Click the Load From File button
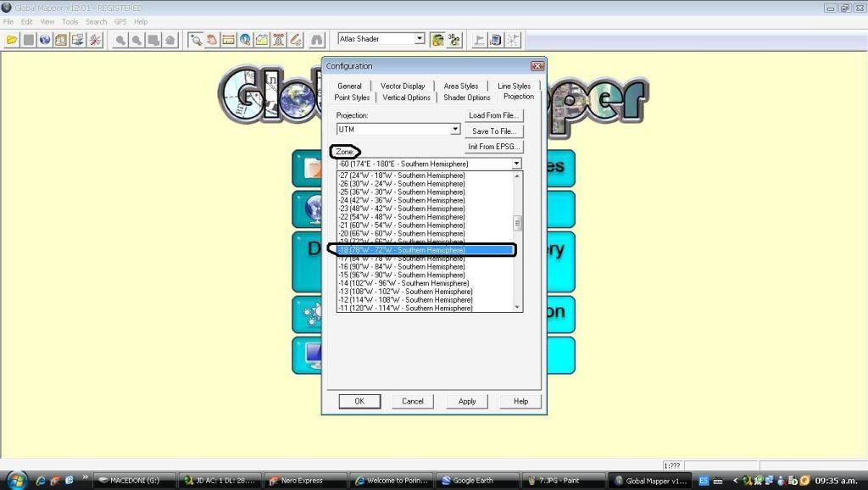Screen dimensions: 868x490 (494, 115)
